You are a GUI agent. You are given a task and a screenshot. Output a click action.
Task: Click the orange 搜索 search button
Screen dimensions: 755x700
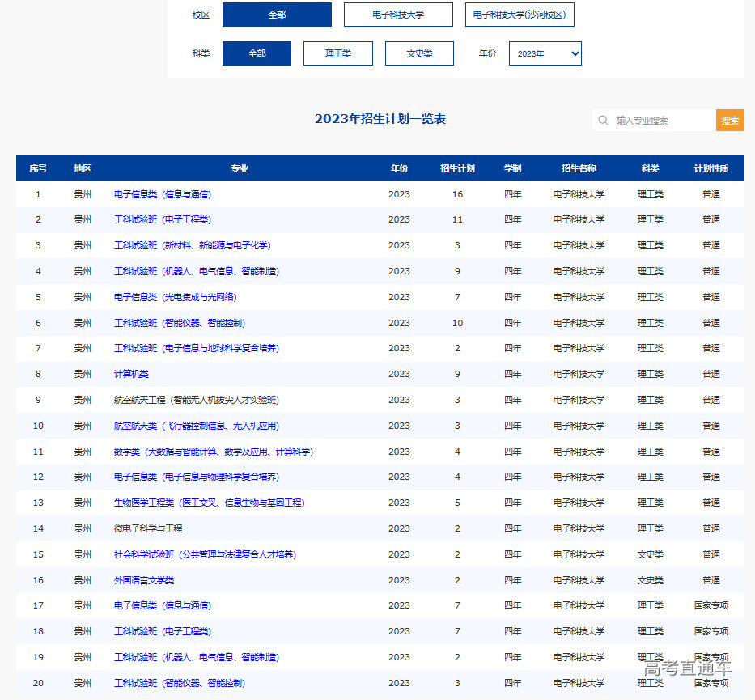click(730, 121)
